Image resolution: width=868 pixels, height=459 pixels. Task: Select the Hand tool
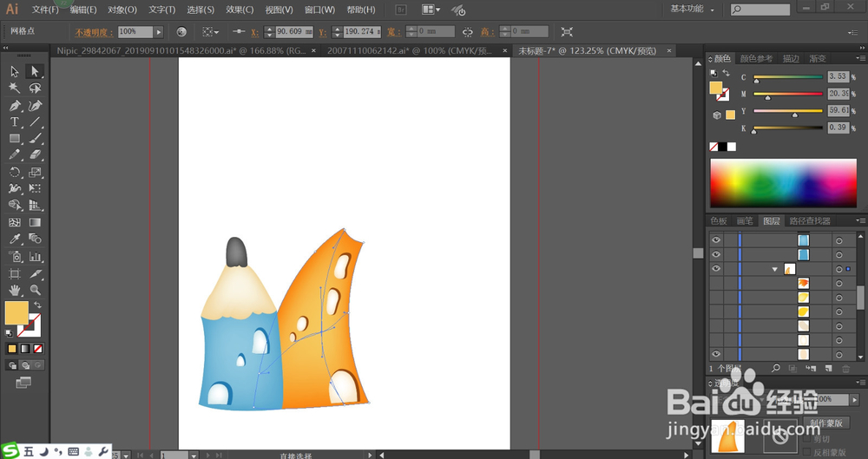pyautogui.click(x=15, y=290)
